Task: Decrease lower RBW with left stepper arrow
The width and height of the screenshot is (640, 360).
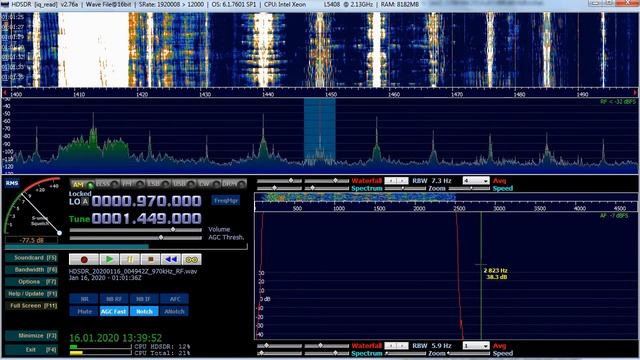Action: [391, 346]
